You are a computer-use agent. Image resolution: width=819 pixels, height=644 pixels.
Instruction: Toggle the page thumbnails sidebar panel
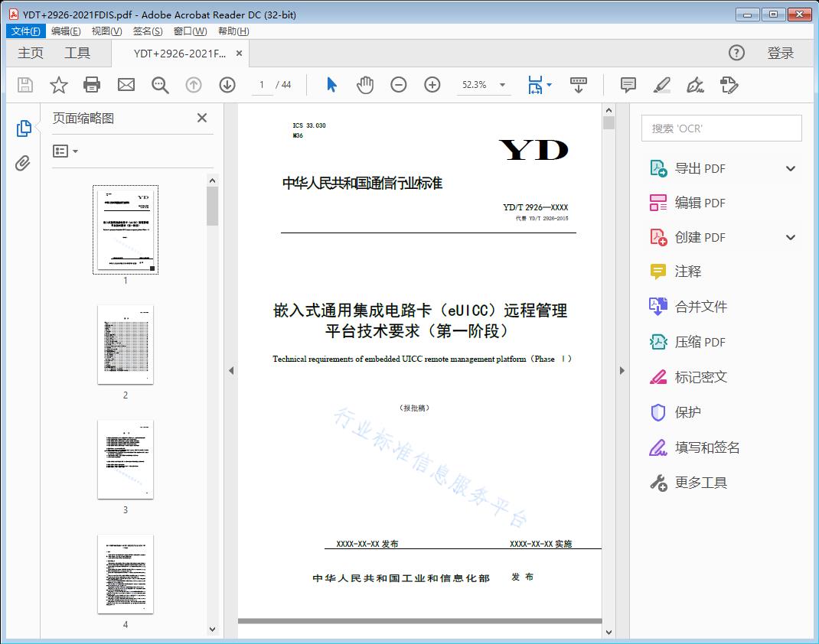23,128
